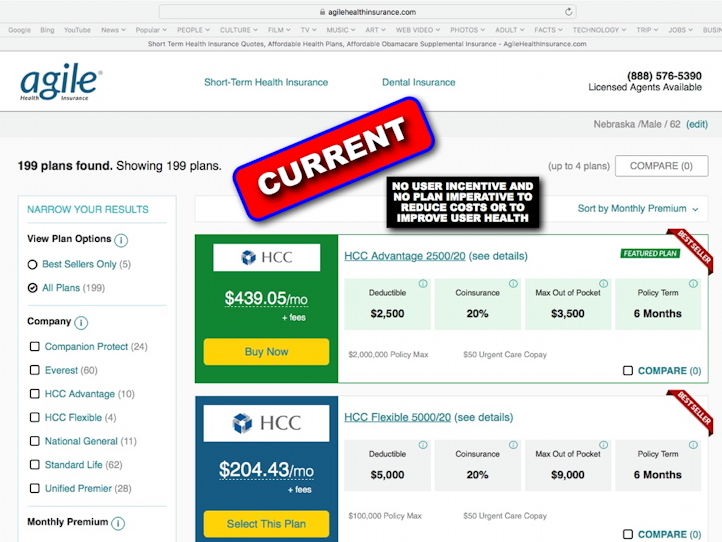722x542 pixels.
Task: Click the HCC Flexible Policy Term info icon
Action: coord(693,445)
